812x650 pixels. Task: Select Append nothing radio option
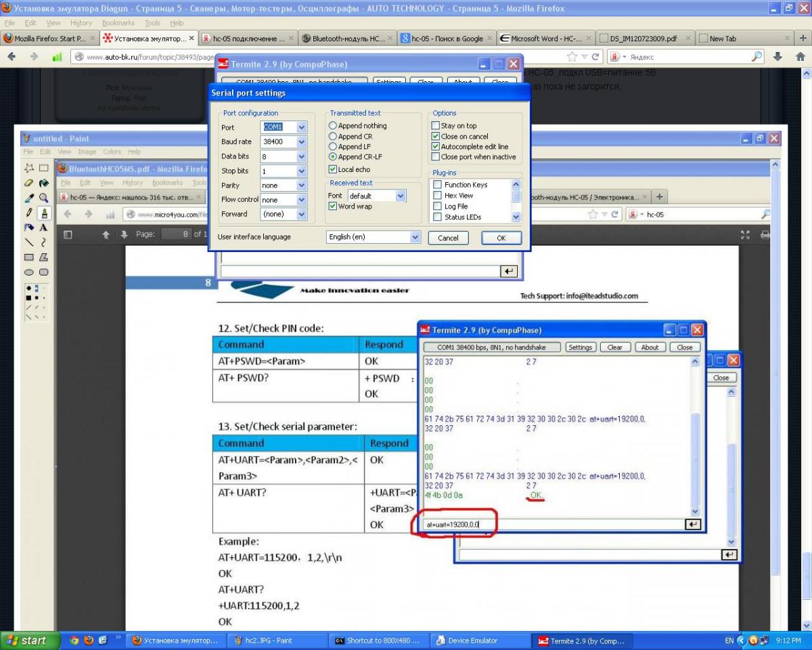coord(358,126)
